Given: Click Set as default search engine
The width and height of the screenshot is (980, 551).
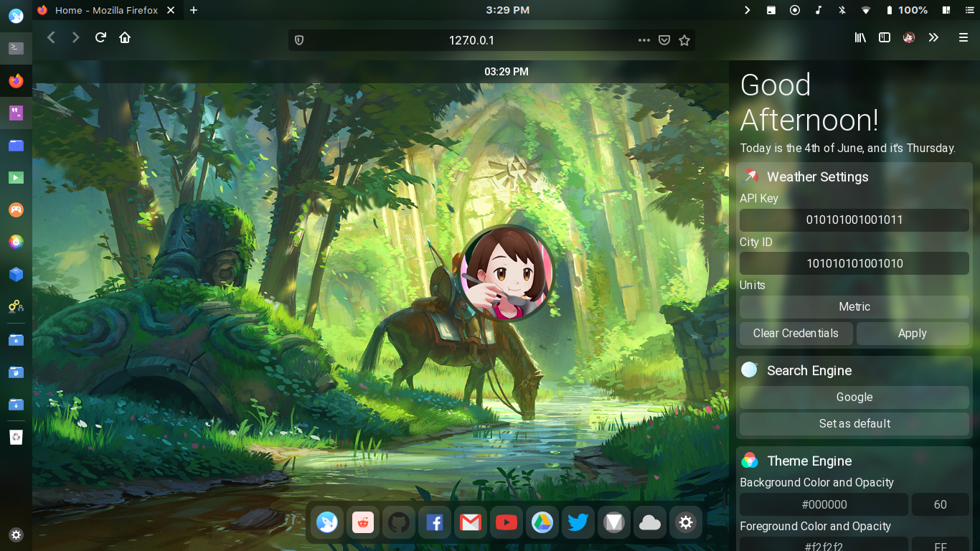Looking at the screenshot, I should click(x=854, y=424).
